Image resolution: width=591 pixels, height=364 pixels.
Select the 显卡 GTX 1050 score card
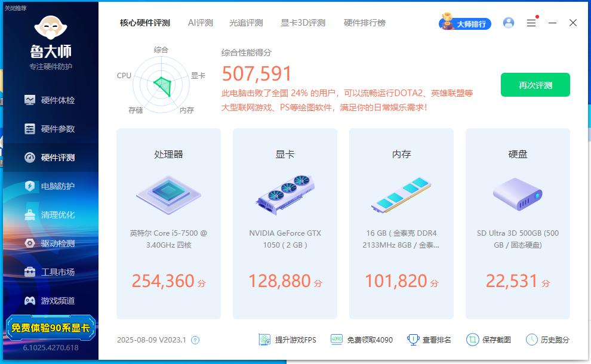tap(285, 224)
